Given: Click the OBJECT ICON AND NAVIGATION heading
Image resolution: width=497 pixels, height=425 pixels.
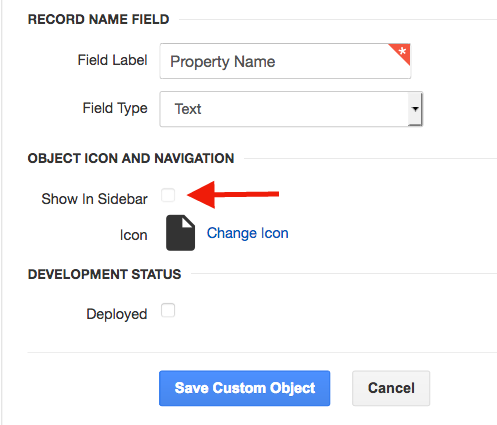Looking at the screenshot, I should click(131, 158).
